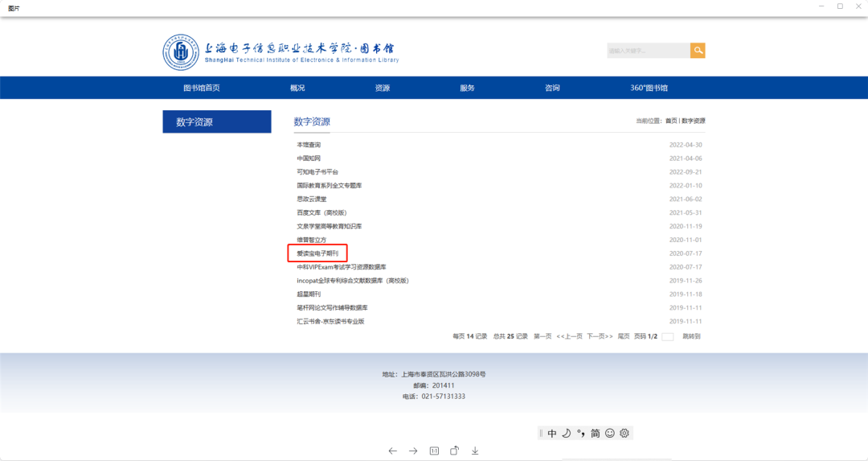Open the 中国知网 resource link
This screenshot has height=461, width=868.
click(309, 158)
